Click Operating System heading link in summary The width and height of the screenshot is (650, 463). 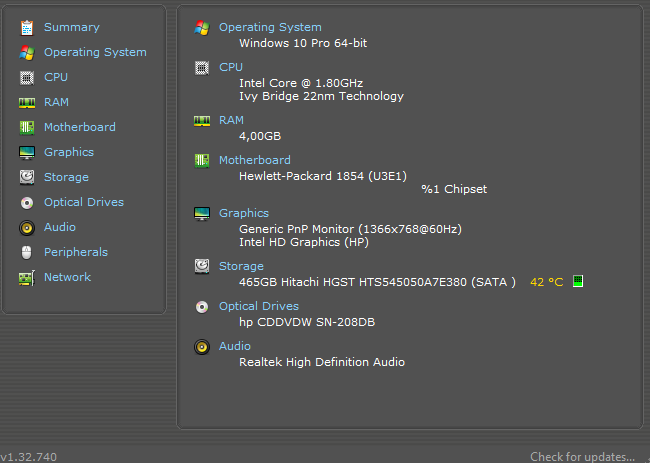[x=270, y=27]
